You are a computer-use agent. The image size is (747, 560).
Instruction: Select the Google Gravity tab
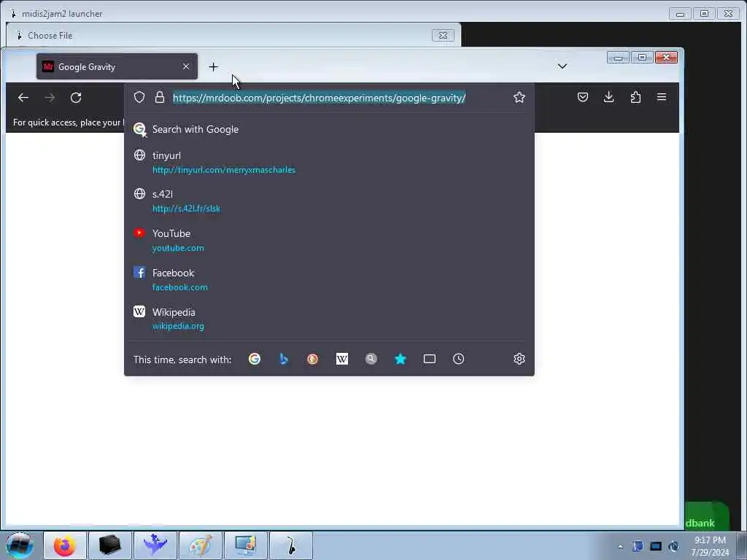point(117,66)
